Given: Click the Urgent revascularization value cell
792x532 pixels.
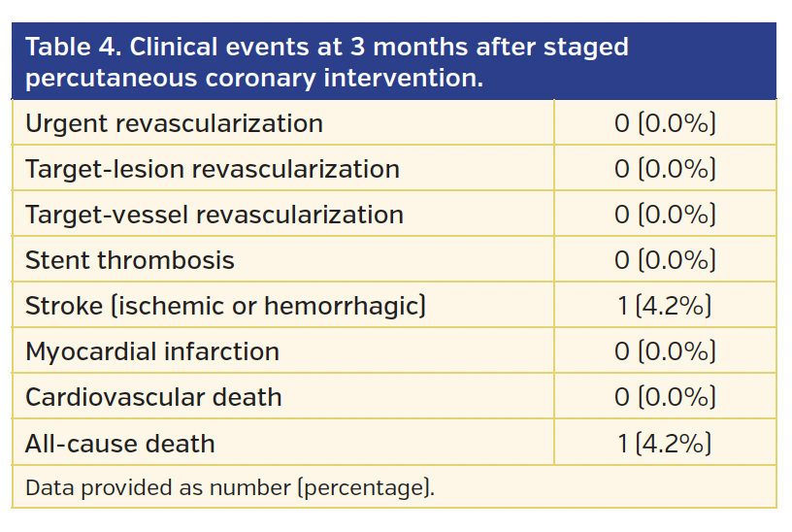Looking at the screenshot, I should 665,123.
